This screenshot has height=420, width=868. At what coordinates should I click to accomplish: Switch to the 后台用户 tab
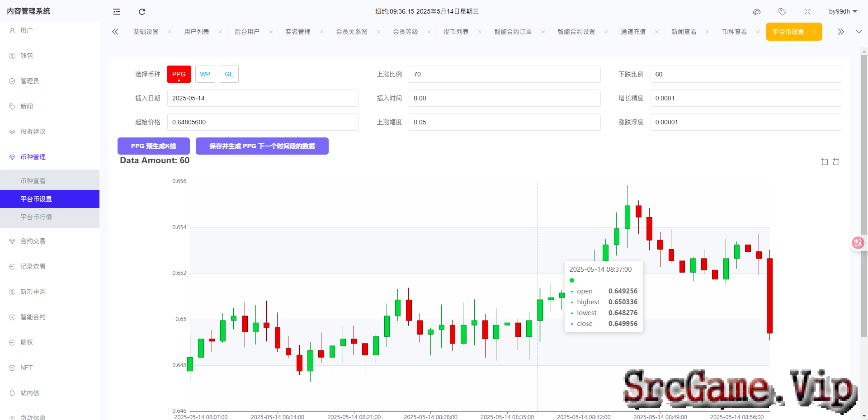coord(247,32)
